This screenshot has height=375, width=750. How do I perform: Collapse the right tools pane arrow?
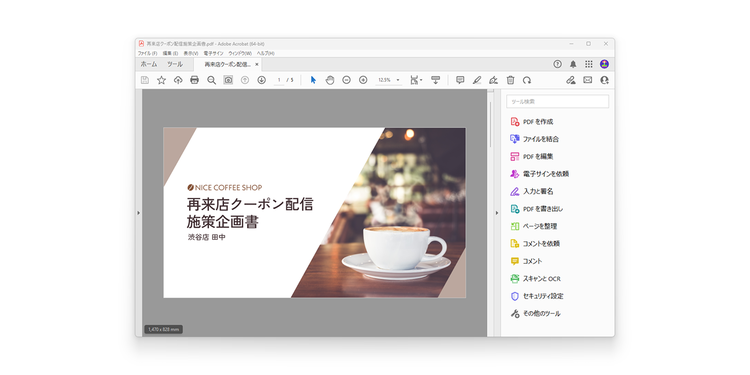pos(496,213)
